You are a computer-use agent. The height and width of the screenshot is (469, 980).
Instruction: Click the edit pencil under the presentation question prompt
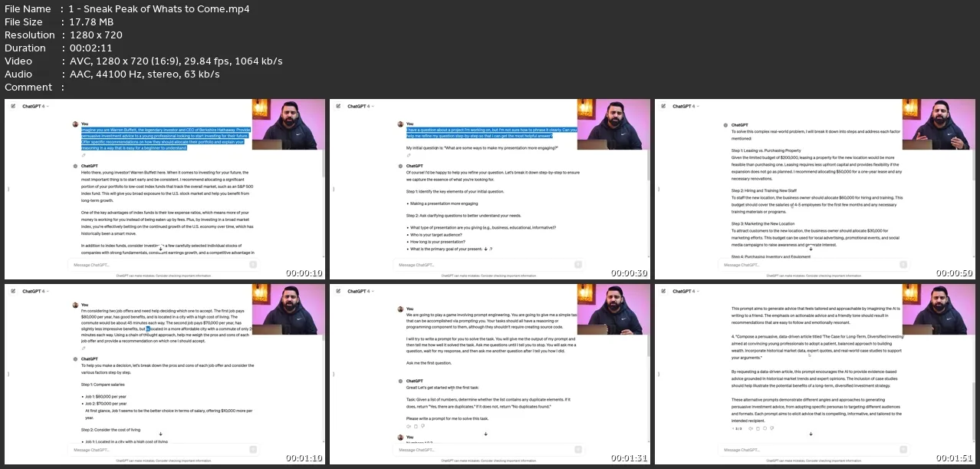click(x=408, y=155)
